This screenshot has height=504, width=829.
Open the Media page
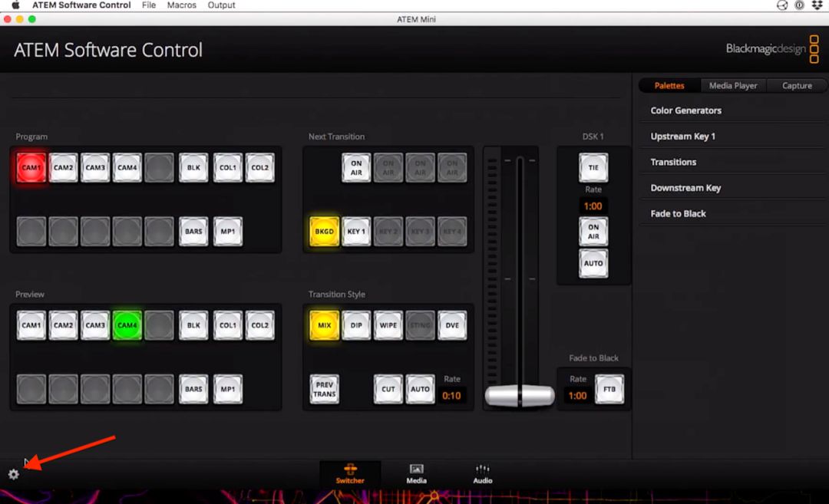click(x=416, y=474)
